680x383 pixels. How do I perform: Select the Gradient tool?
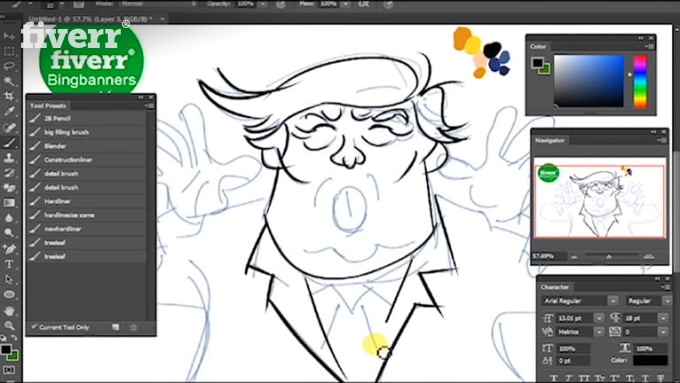pos(9,203)
